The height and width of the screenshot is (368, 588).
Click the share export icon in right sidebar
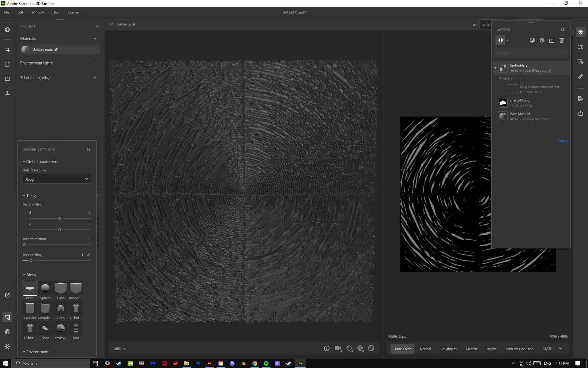580,113
